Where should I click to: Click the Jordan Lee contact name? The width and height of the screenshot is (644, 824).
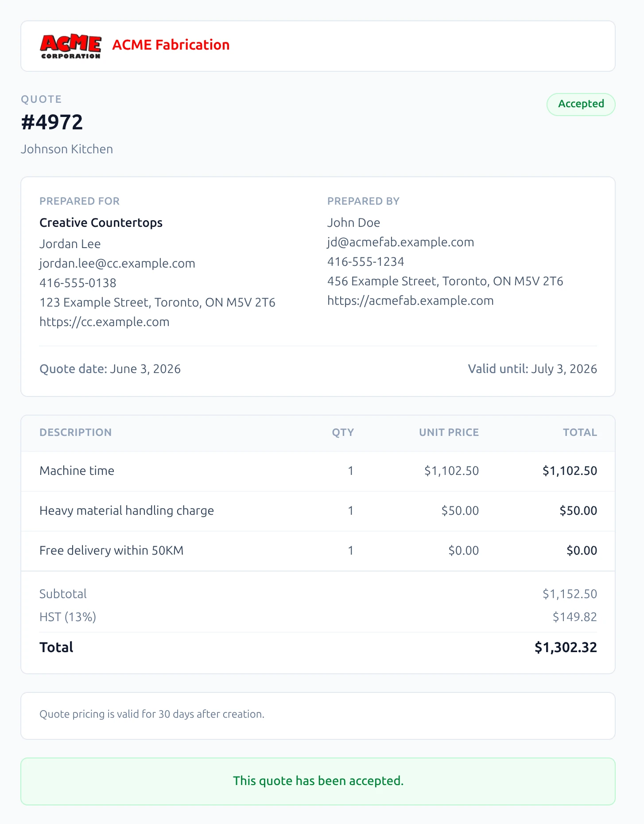pyautogui.click(x=70, y=244)
